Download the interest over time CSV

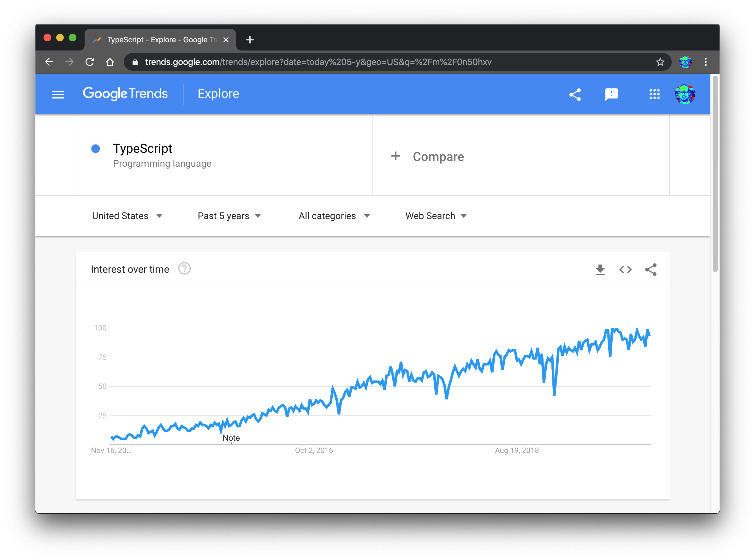tap(600, 270)
